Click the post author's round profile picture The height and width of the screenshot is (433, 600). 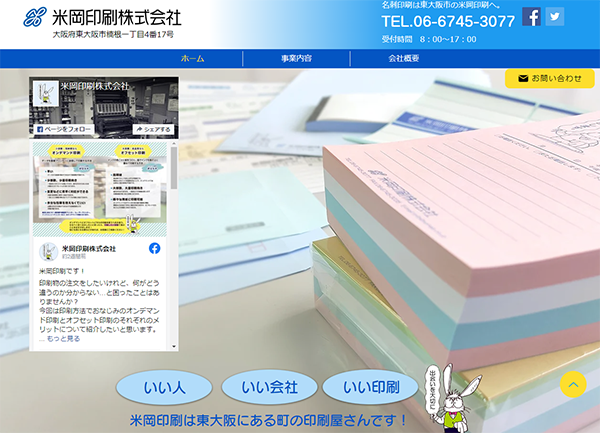49,252
